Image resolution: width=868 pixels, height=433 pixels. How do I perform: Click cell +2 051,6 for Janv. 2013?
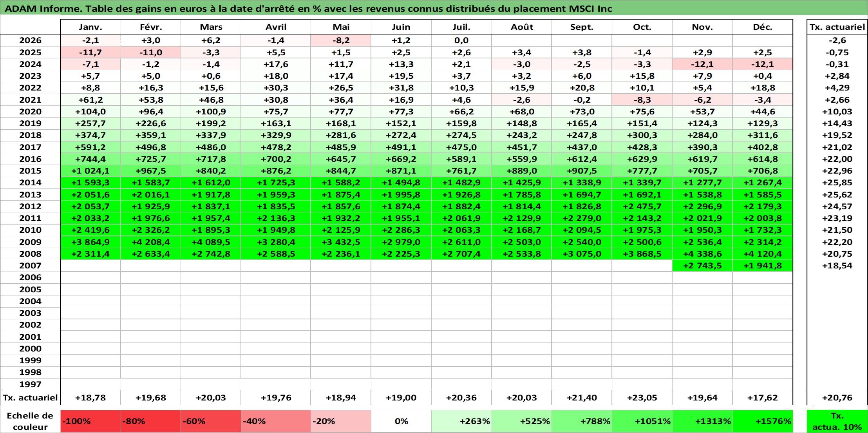coord(90,195)
